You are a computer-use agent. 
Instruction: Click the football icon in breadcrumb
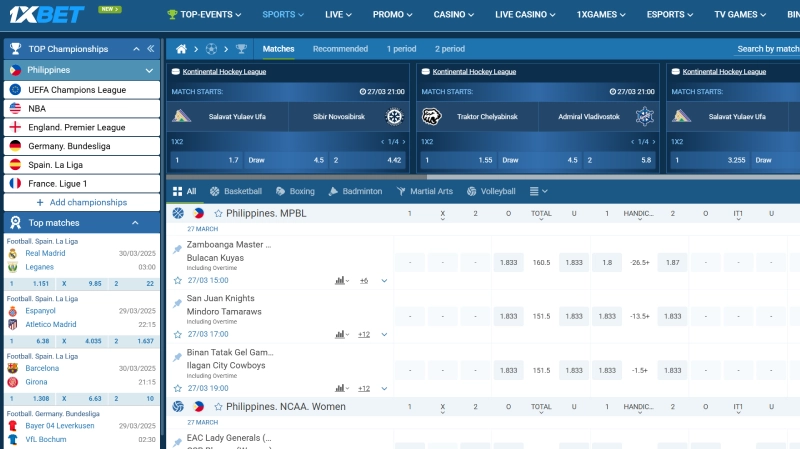(x=211, y=49)
